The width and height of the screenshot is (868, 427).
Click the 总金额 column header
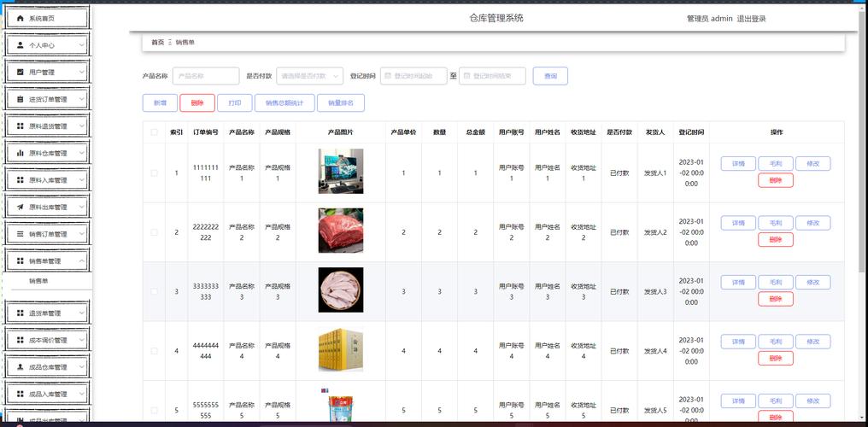[475, 132]
